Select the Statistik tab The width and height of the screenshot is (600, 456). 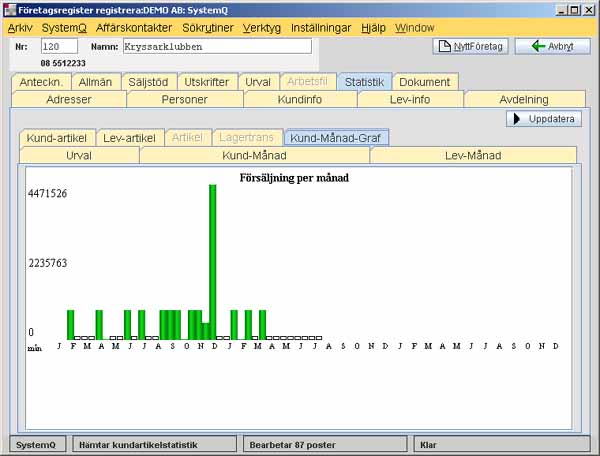364,82
